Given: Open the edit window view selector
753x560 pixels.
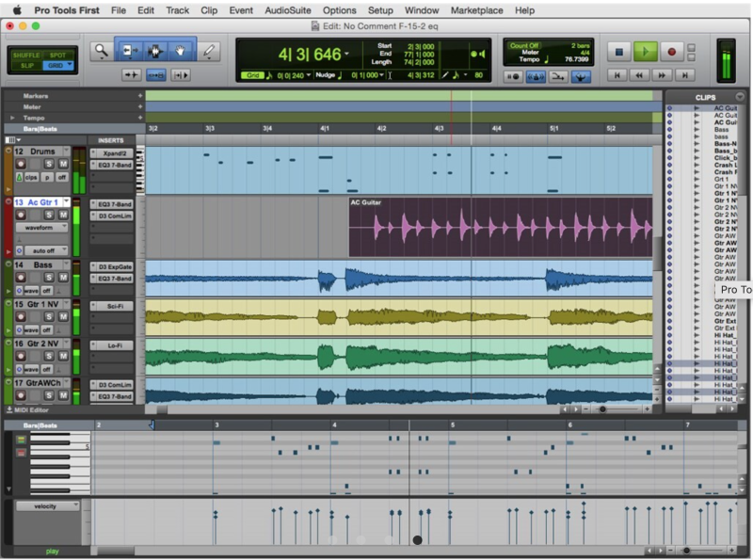Looking at the screenshot, I should coord(12,140).
